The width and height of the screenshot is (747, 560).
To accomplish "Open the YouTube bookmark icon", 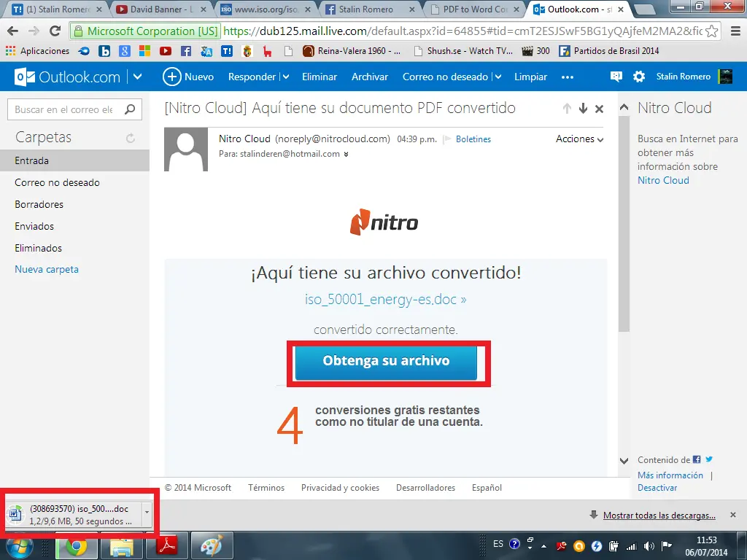I will (x=166, y=51).
